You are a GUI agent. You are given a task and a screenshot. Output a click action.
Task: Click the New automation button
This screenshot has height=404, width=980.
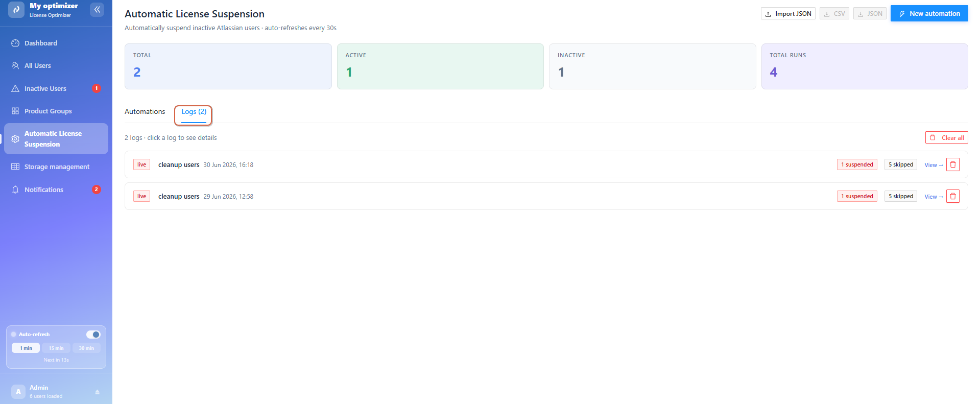[x=929, y=14]
